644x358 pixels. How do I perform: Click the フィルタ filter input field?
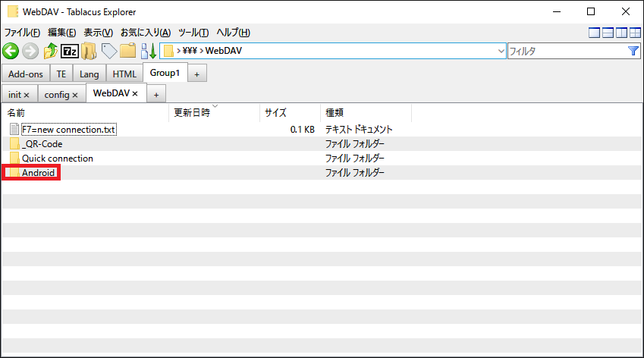click(x=567, y=52)
